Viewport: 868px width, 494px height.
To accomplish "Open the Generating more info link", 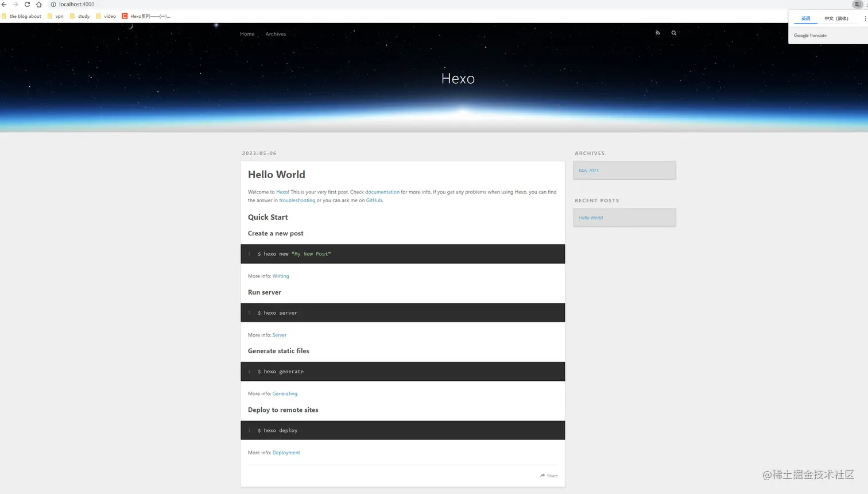I will point(285,394).
